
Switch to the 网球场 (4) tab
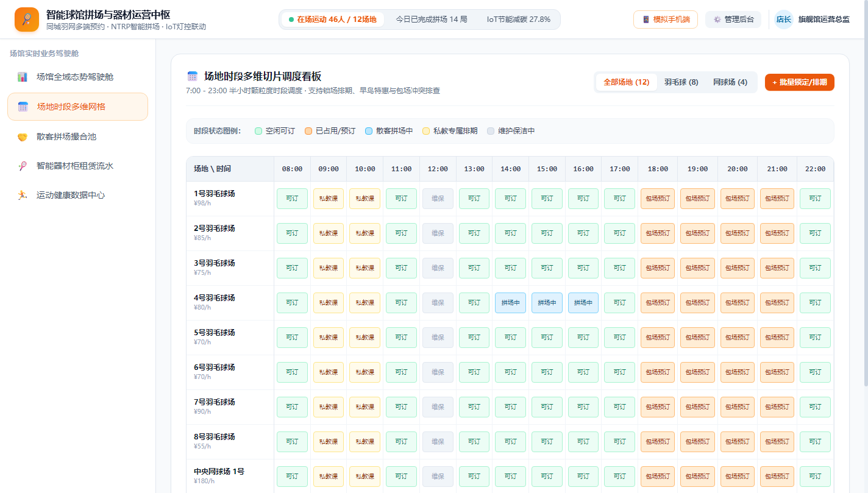click(x=730, y=82)
